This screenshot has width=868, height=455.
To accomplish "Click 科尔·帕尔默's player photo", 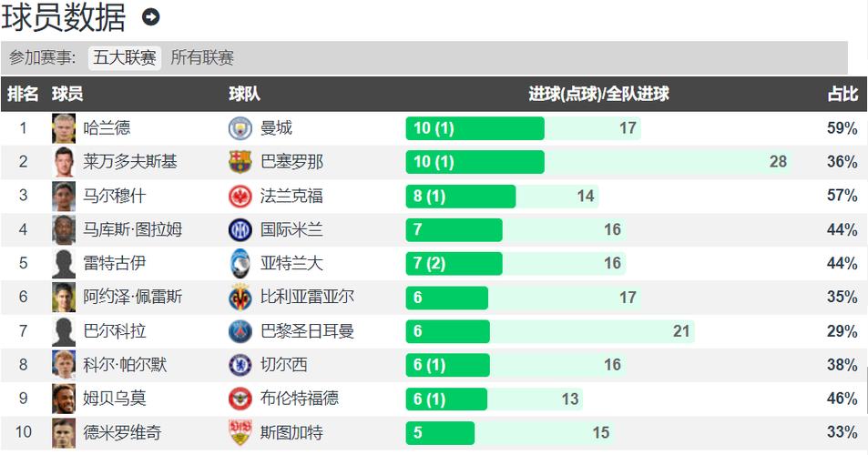I will click(64, 365).
